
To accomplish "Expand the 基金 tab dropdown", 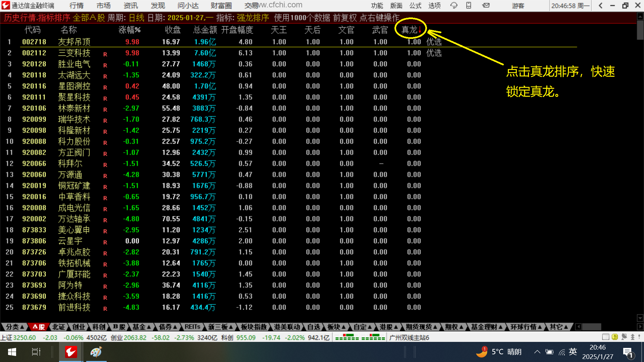I will (x=142, y=327).
